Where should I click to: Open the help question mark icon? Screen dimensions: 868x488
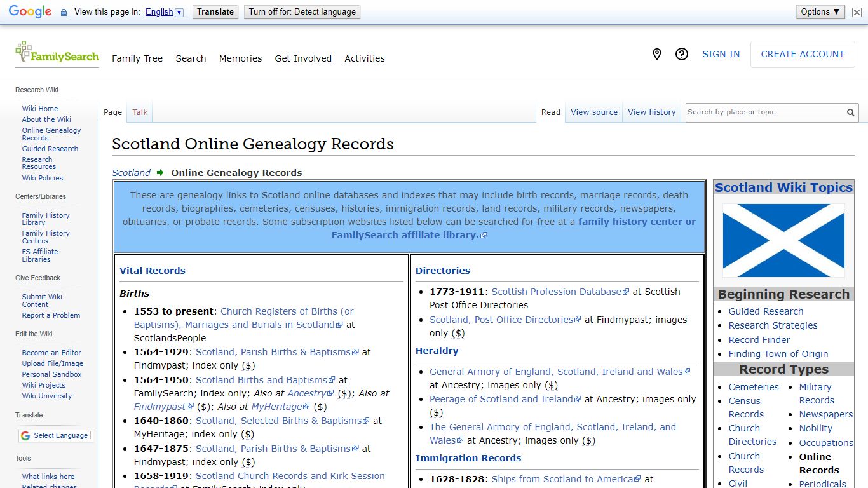coord(682,55)
